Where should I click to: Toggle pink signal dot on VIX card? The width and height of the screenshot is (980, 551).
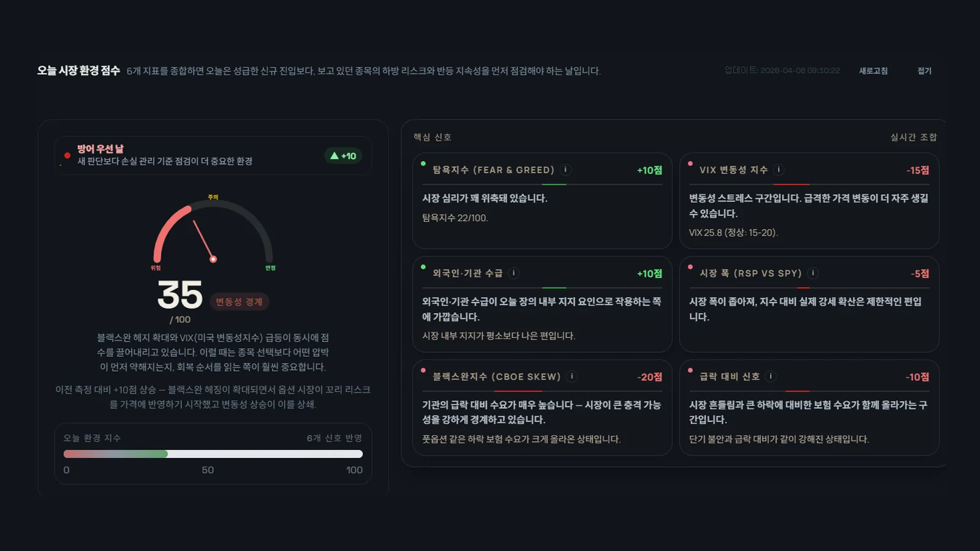click(x=689, y=163)
